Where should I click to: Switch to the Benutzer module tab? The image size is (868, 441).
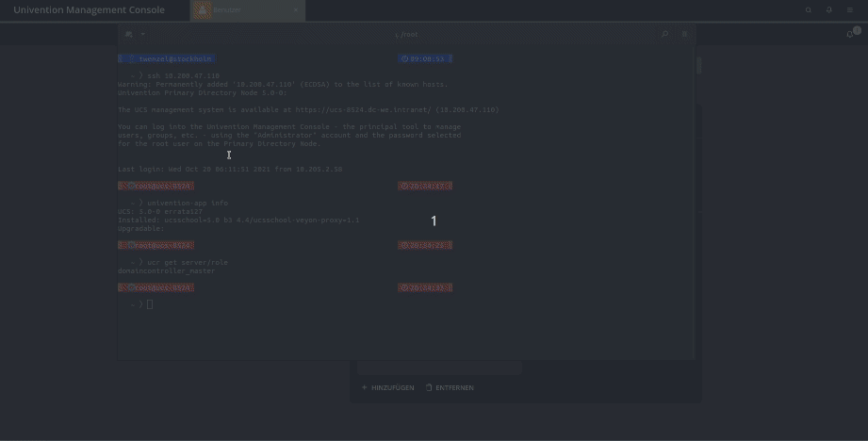coord(236,10)
